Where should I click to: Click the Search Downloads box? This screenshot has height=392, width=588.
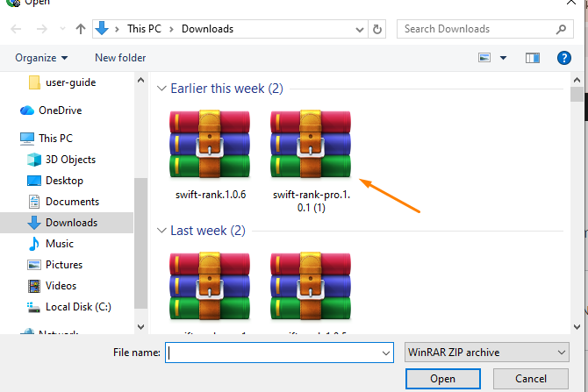[478, 29]
